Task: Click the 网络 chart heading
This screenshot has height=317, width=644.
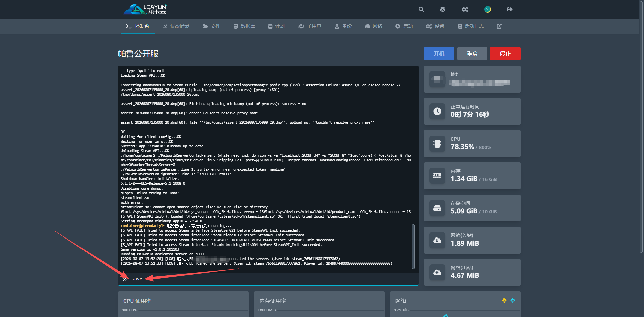Action: tap(400, 301)
